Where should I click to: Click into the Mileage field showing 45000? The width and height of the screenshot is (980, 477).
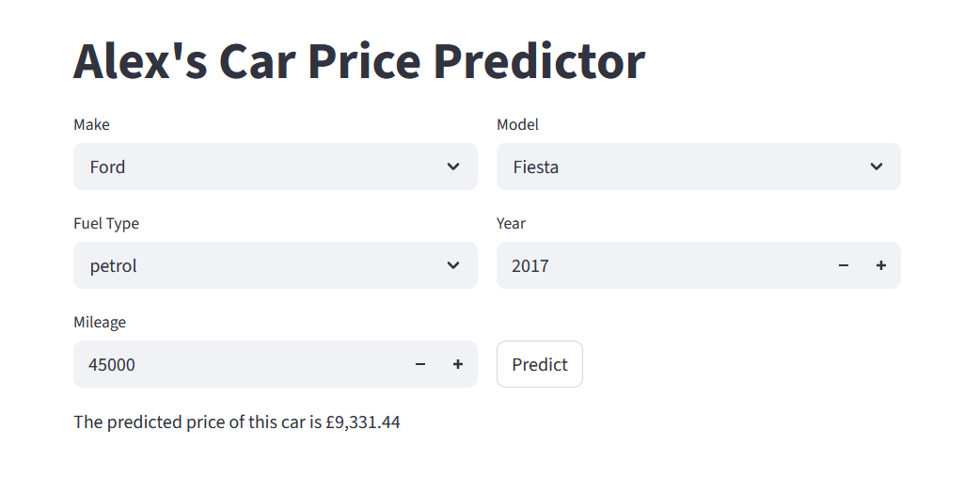coord(235,364)
